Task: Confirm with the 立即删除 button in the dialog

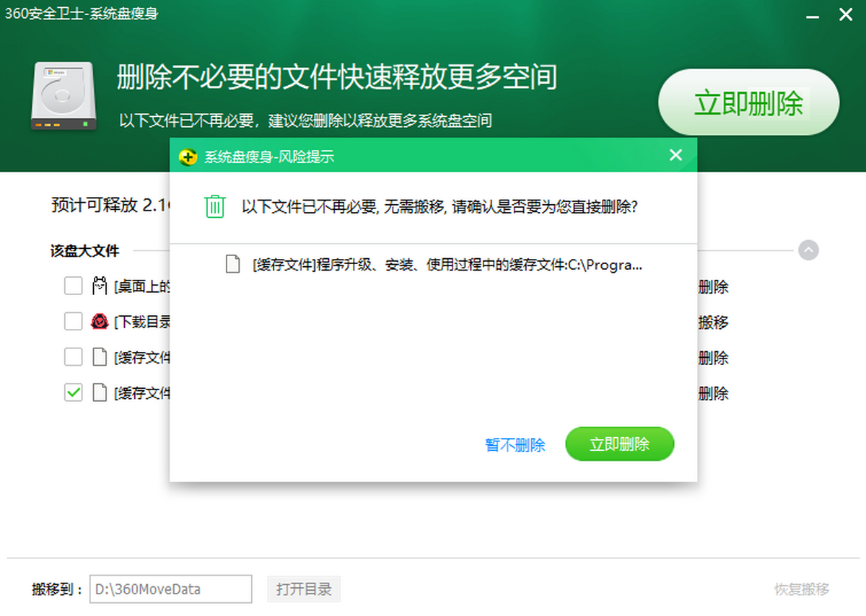Action: coord(619,444)
